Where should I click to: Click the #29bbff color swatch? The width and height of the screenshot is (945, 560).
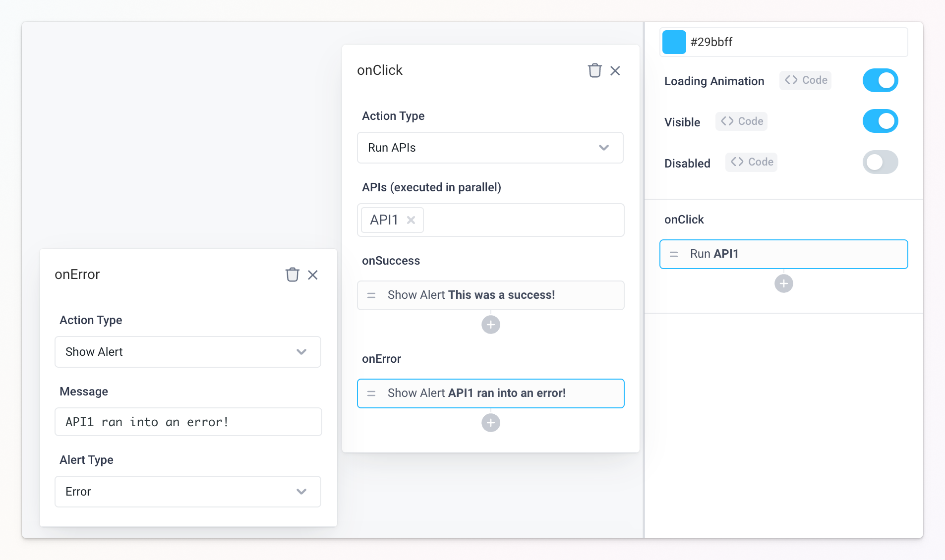click(x=674, y=42)
